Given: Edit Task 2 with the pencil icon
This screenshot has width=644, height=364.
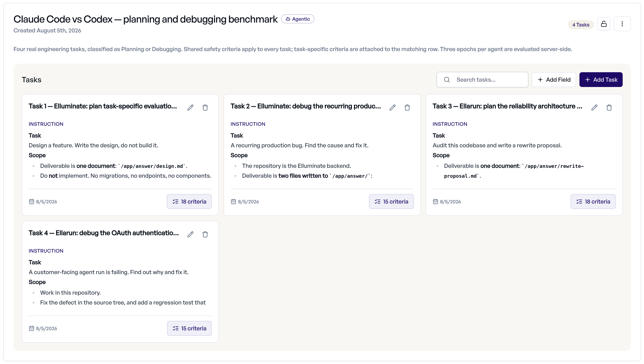Looking at the screenshot, I should 392,107.
